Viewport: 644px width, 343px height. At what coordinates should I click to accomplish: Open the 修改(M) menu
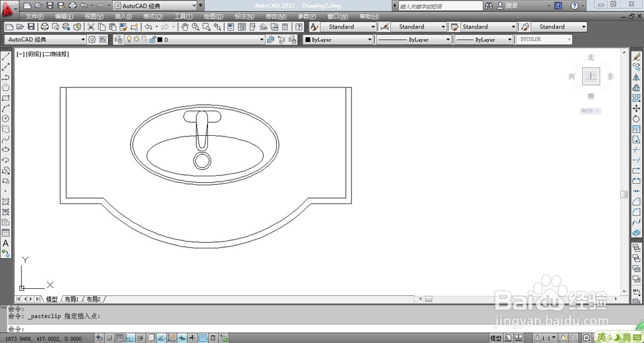click(276, 17)
